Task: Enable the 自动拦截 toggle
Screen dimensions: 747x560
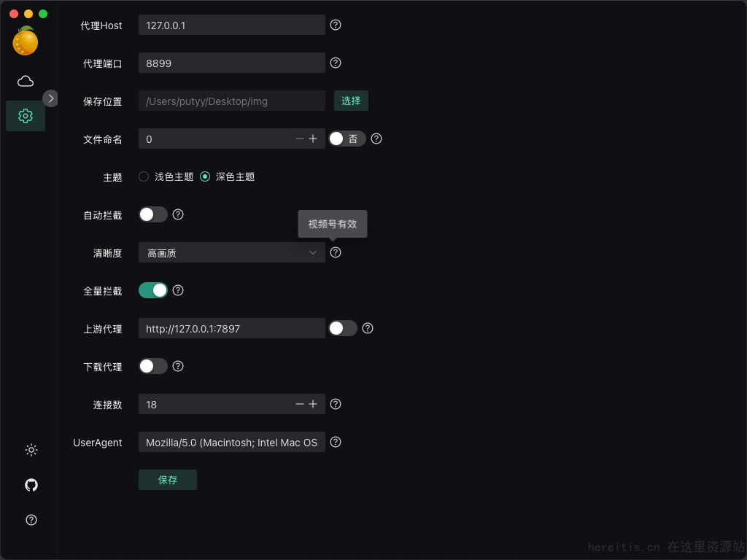Action: tap(153, 214)
